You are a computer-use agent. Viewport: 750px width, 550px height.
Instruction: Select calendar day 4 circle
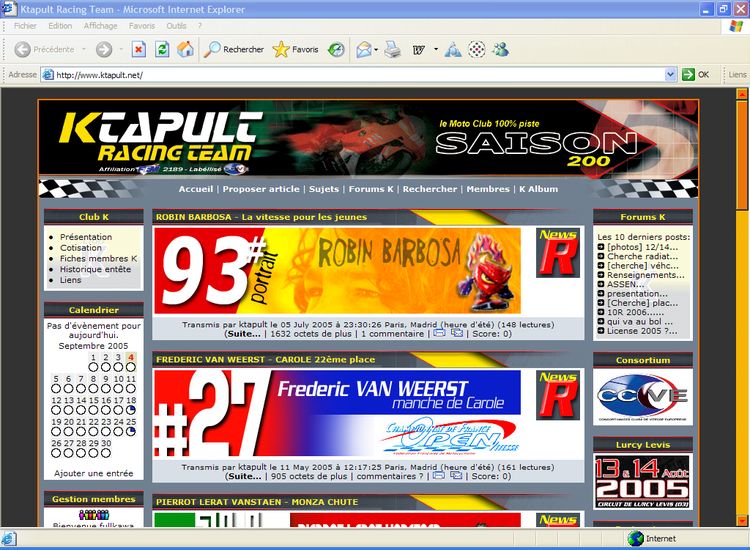(x=131, y=367)
